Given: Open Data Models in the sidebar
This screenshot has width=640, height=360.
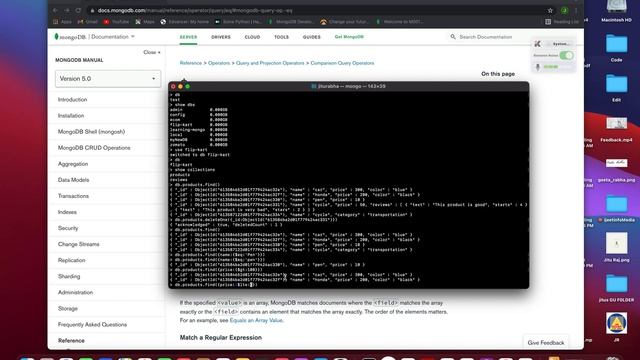Looking at the screenshot, I should click(x=73, y=180).
